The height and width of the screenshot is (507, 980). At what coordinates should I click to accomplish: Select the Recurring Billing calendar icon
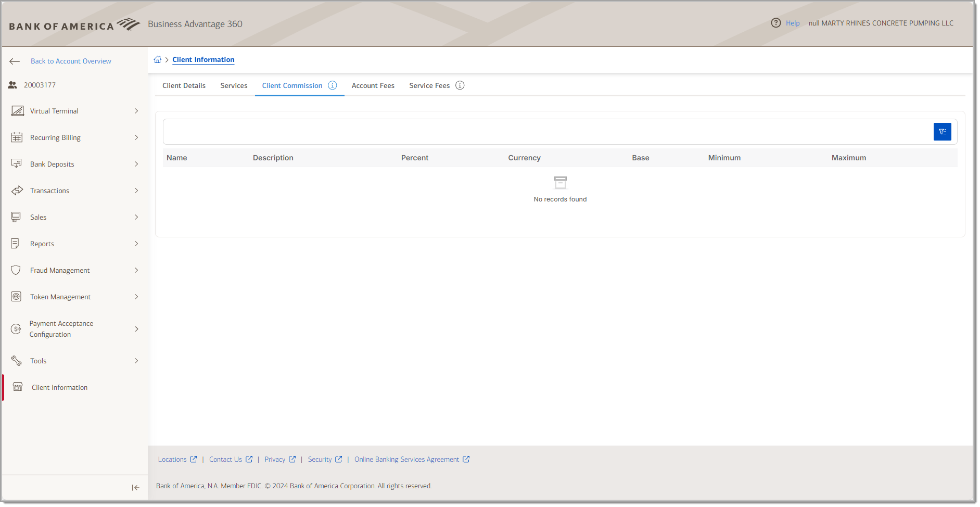[18, 137]
